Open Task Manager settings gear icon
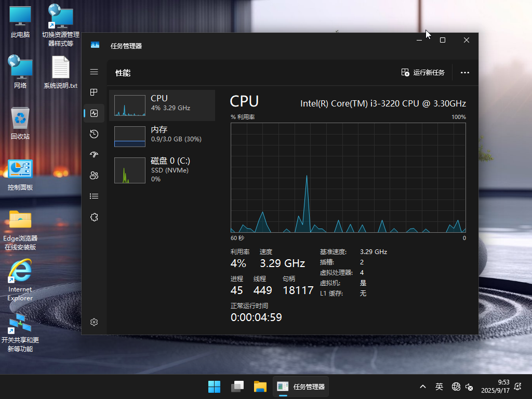Screen dimensions: 532x399 click(x=94, y=322)
